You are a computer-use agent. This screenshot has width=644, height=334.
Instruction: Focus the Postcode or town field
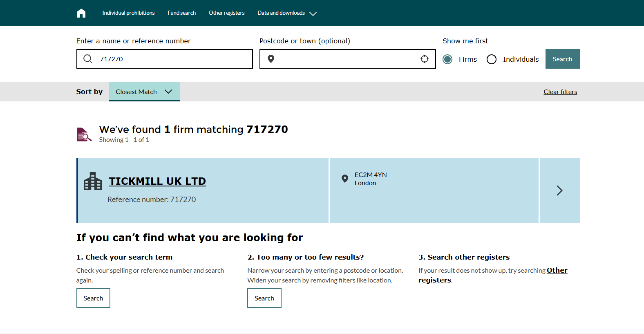[x=348, y=59]
